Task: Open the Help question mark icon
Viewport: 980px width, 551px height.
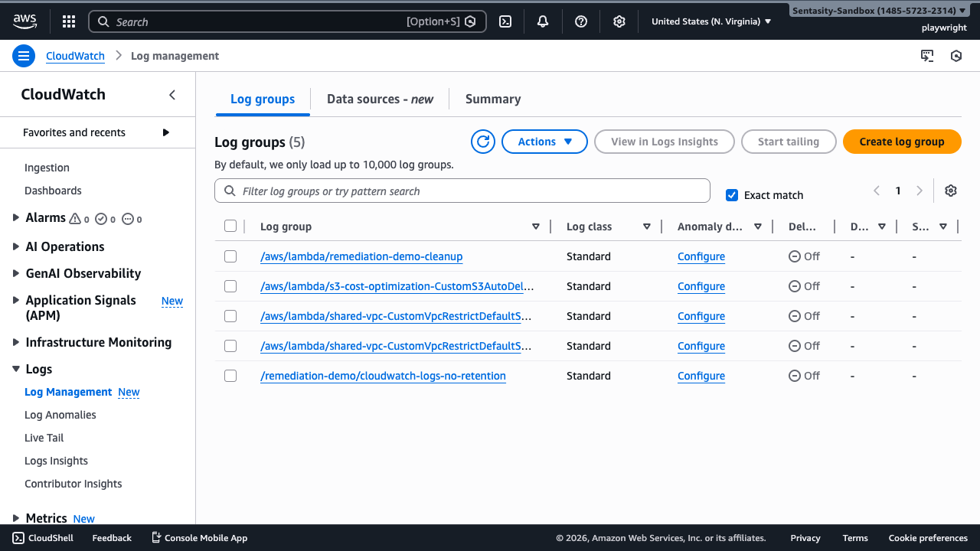Action: tap(581, 21)
